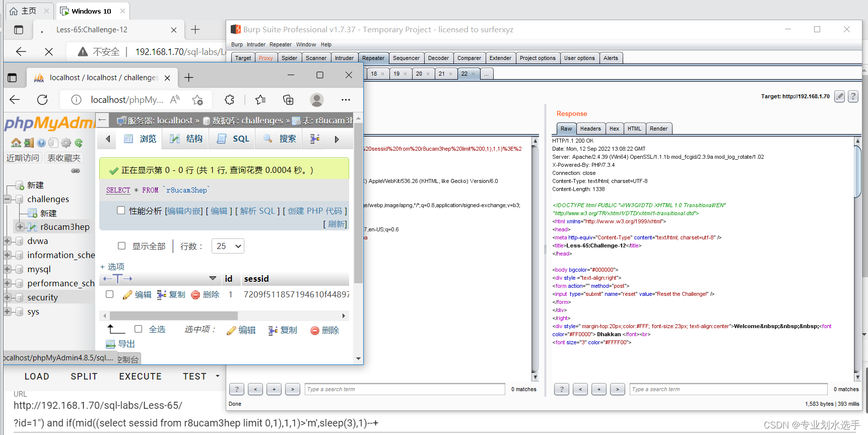Open Burp Intruder menu in menu bar
Viewport: 868px width, 435px height.
coord(256,44)
